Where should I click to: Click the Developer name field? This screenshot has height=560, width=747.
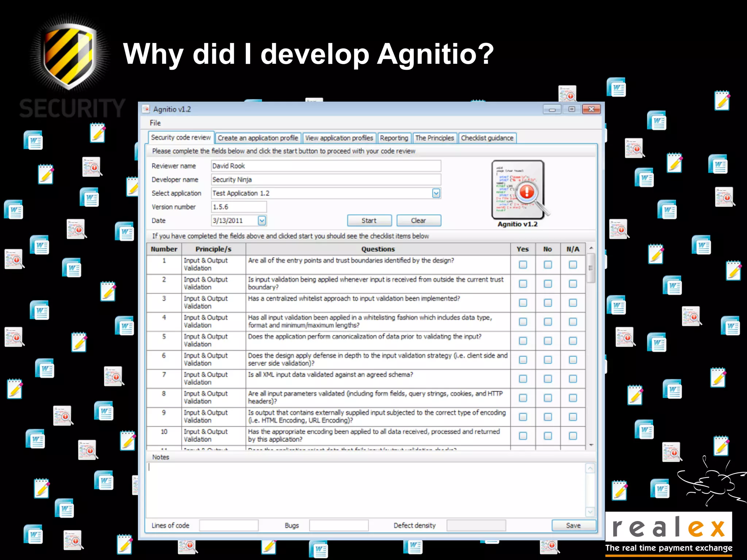tap(326, 179)
